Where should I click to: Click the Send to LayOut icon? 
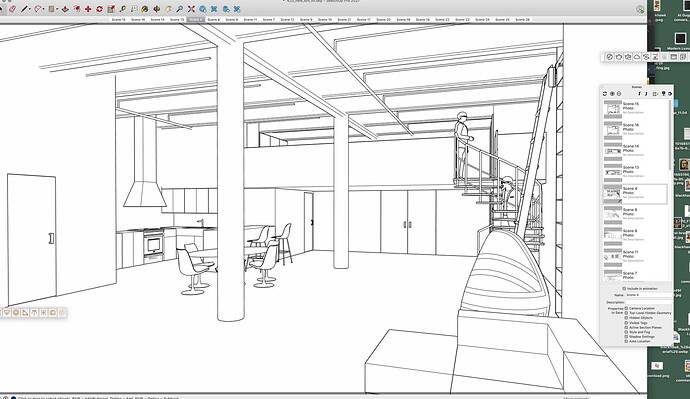pos(226,9)
